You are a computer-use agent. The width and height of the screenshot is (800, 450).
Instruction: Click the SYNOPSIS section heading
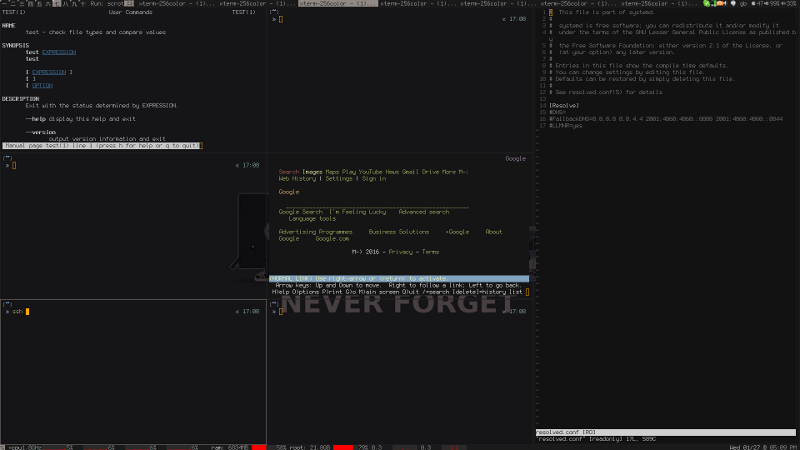coord(15,45)
